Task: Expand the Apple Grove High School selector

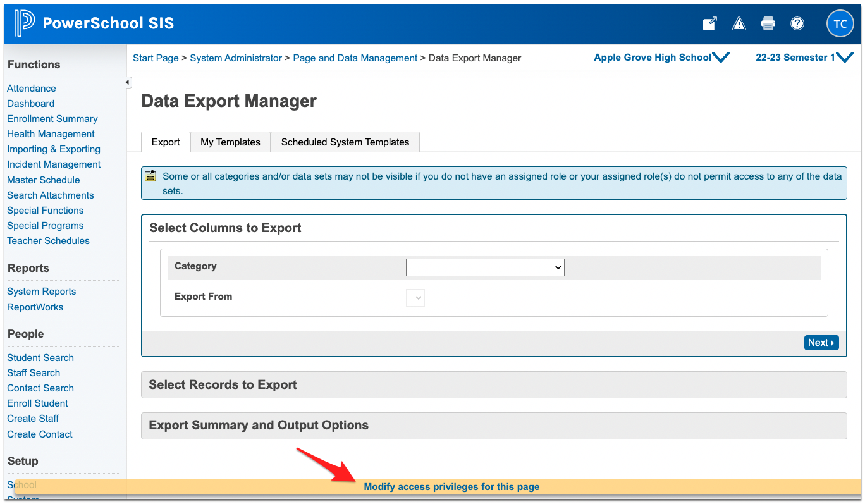Action: (x=661, y=58)
